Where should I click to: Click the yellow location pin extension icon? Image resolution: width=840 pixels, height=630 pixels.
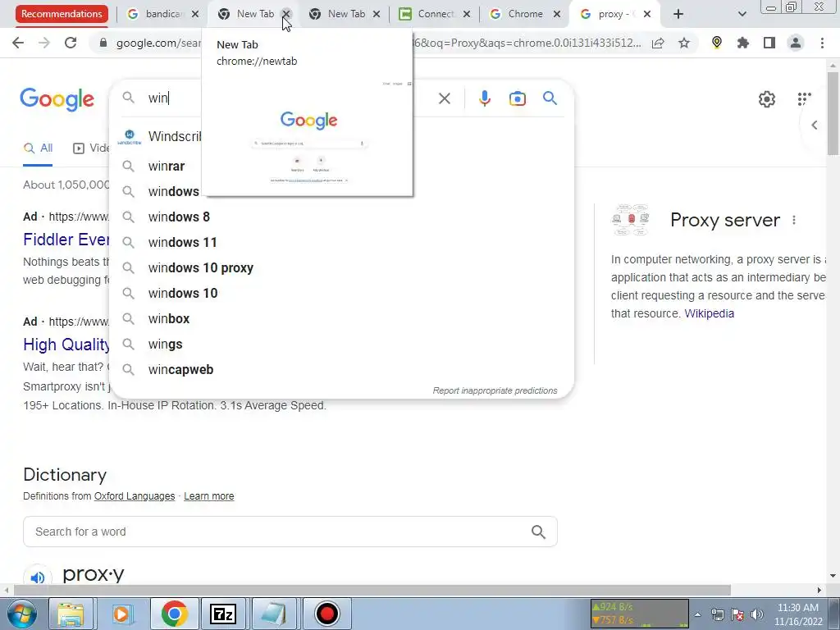click(717, 43)
